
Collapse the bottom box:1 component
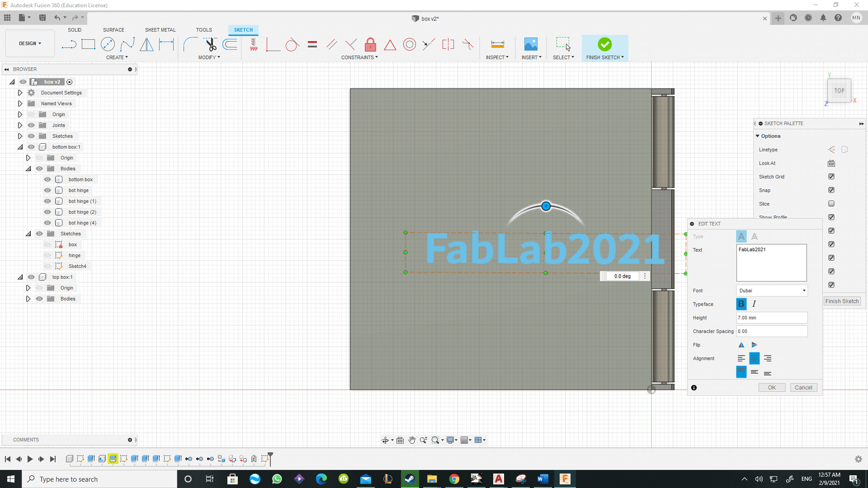pos(20,147)
